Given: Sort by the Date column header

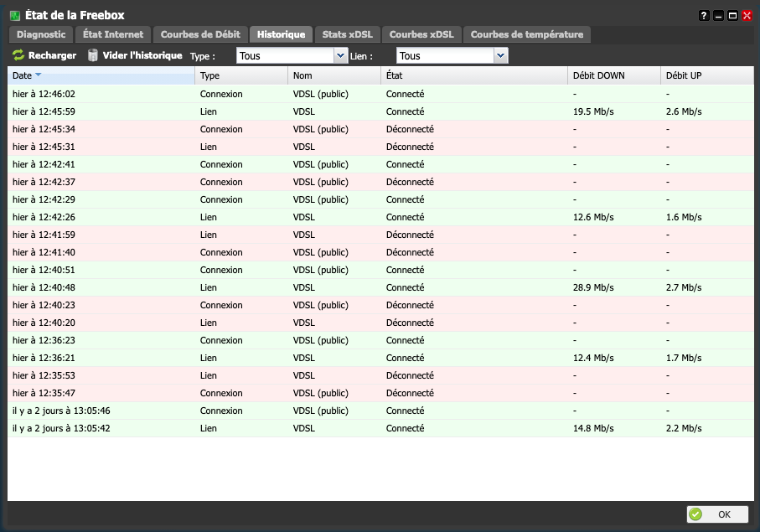Looking at the screenshot, I should tap(101, 75).
